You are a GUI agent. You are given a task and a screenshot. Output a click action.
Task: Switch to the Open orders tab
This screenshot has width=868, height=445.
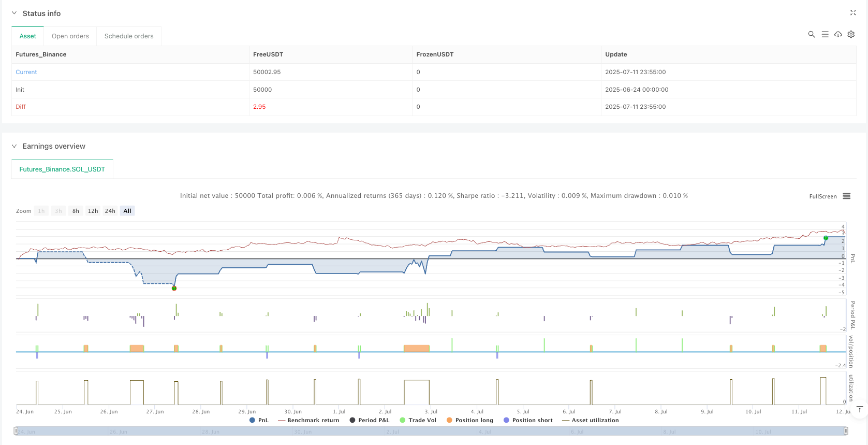click(x=70, y=36)
